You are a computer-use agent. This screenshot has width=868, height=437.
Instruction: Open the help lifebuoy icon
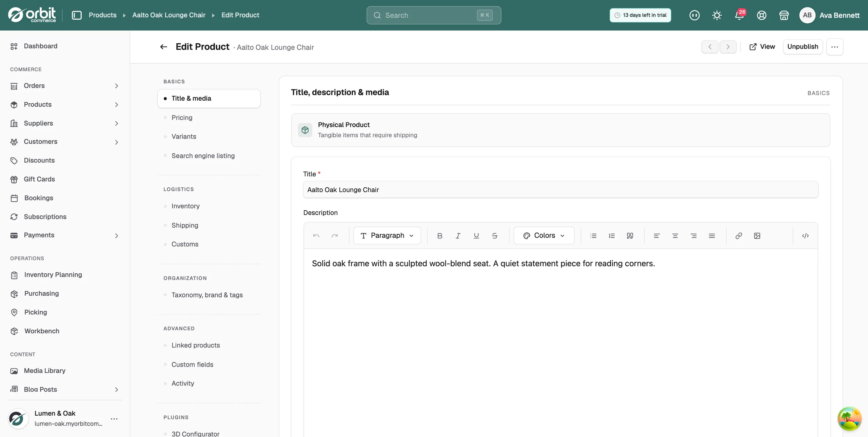pos(762,15)
